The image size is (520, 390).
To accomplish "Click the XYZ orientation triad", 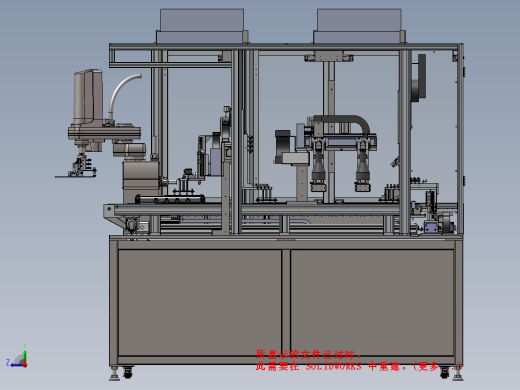I will [17, 356].
